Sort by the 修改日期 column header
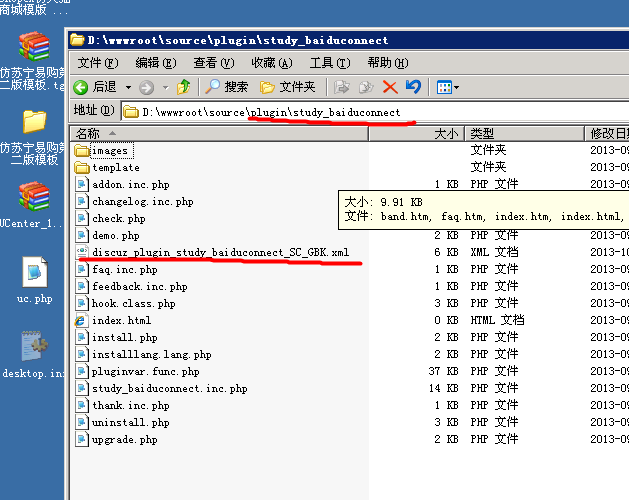Viewport: 629px width, 500px height. (607, 133)
